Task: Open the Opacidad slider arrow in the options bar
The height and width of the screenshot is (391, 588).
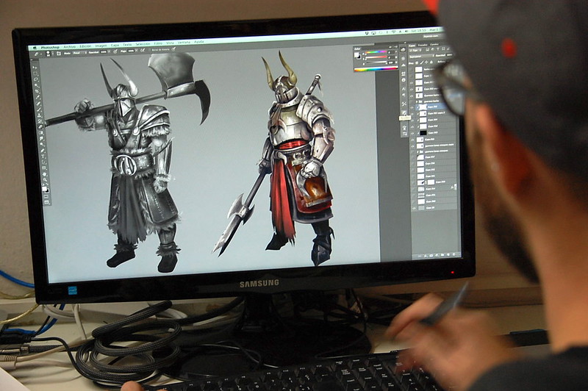Action: 109,51
